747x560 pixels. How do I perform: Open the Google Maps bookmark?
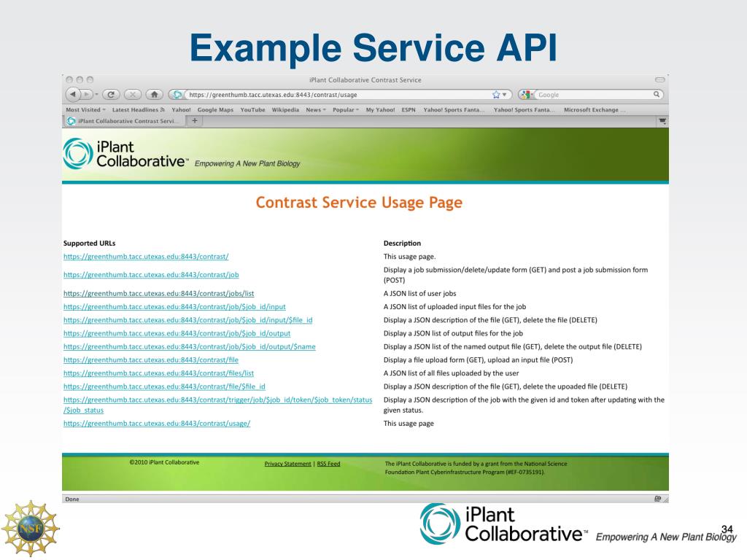click(x=215, y=109)
